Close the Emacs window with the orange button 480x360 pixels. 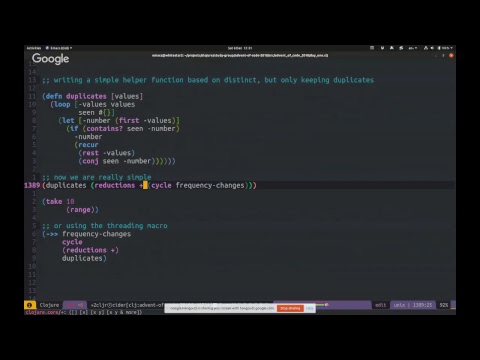point(451,55)
